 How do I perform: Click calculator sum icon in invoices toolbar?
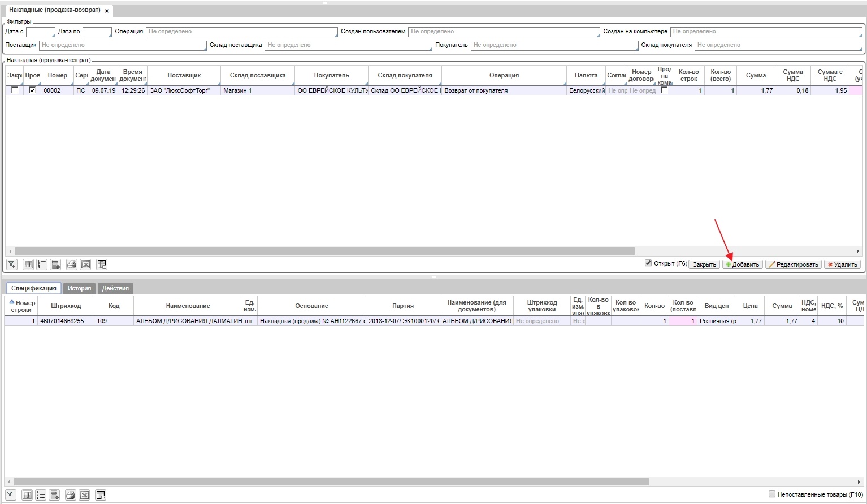(55, 264)
